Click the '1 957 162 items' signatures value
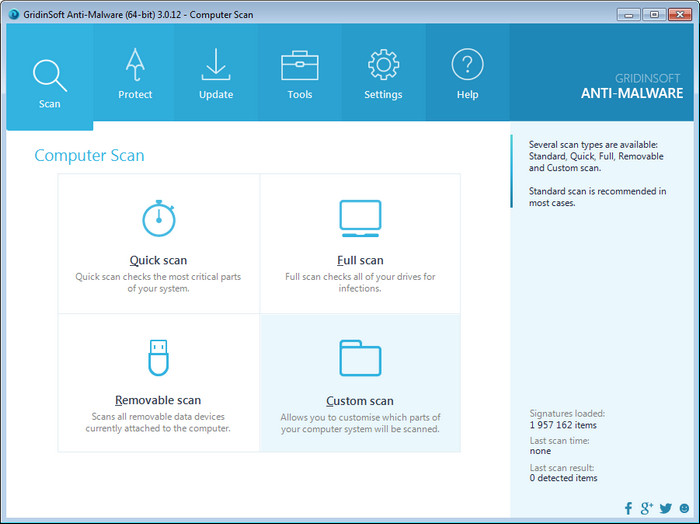The height and width of the screenshot is (524, 700). click(x=563, y=425)
